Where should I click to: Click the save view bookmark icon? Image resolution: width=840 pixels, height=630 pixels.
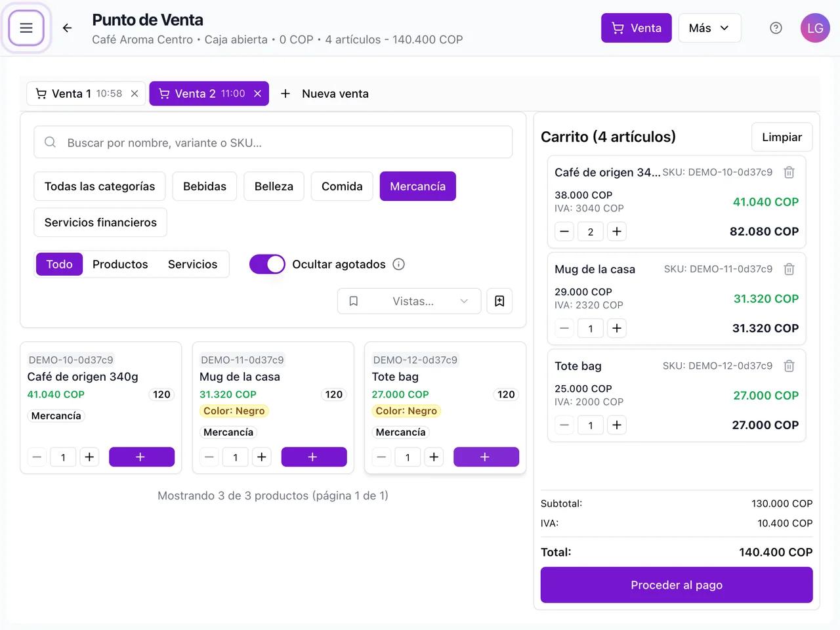coord(499,301)
